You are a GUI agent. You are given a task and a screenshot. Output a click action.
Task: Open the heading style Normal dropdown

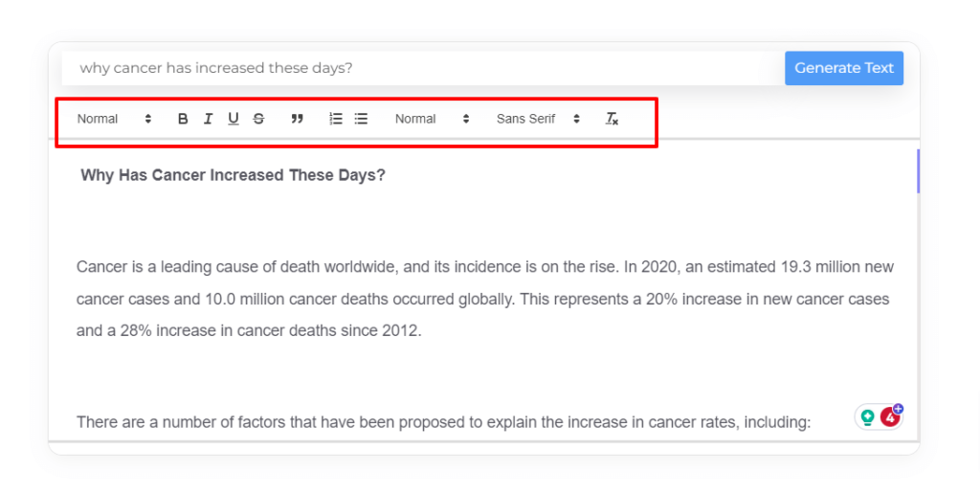tap(115, 119)
